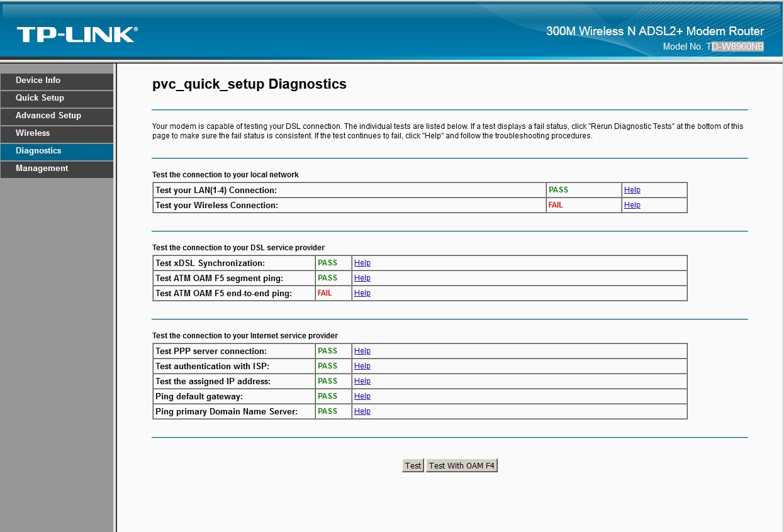Open Help for Ping primary Domain Name Server
The width and height of the screenshot is (784, 532).
point(362,411)
